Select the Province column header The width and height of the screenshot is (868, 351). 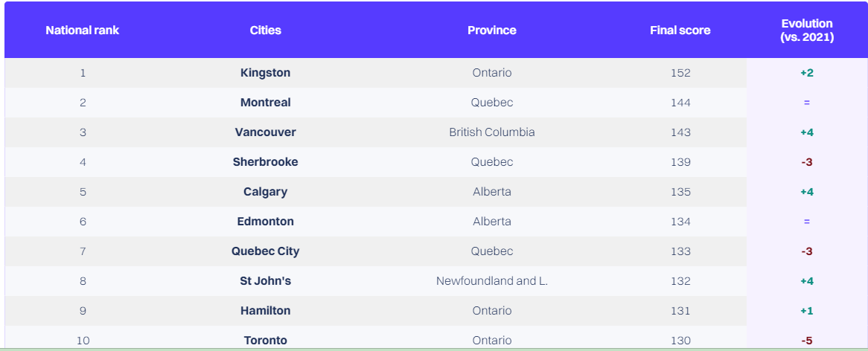click(x=492, y=30)
